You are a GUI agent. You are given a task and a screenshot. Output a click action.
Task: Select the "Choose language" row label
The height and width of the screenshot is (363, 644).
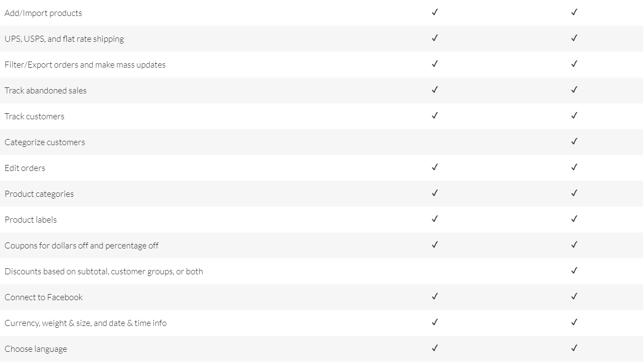pyautogui.click(x=36, y=349)
